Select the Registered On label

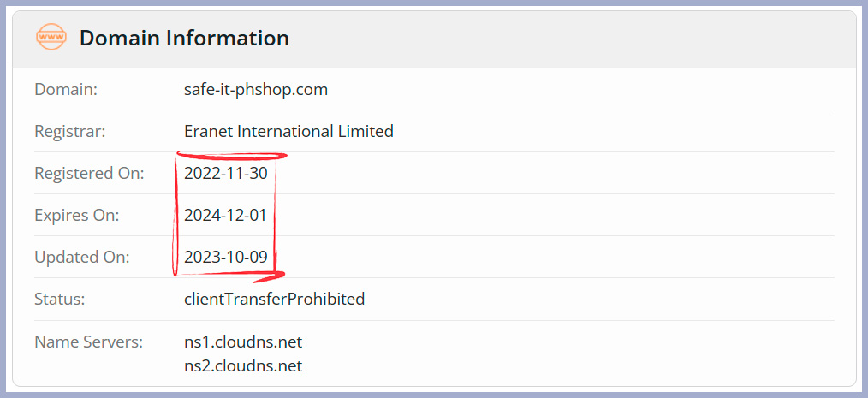tap(89, 173)
